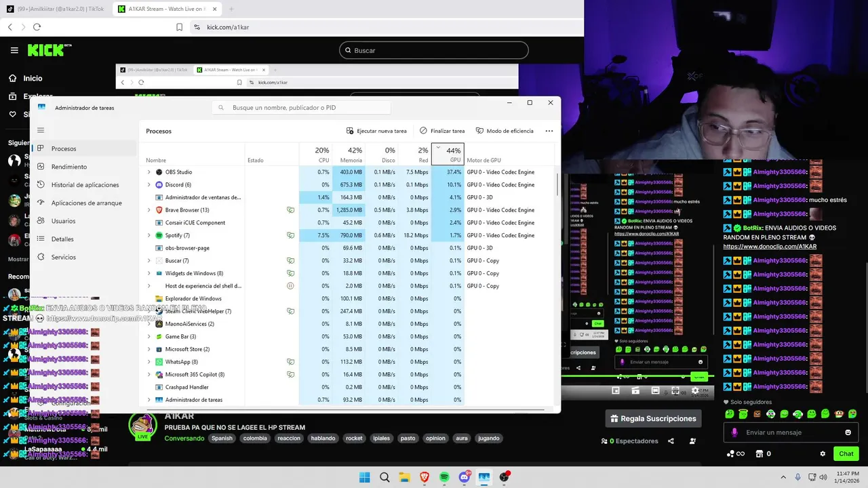Bookmark the kick.com/a1kar page
Image resolution: width=868 pixels, height=488 pixels.
pos(179,27)
